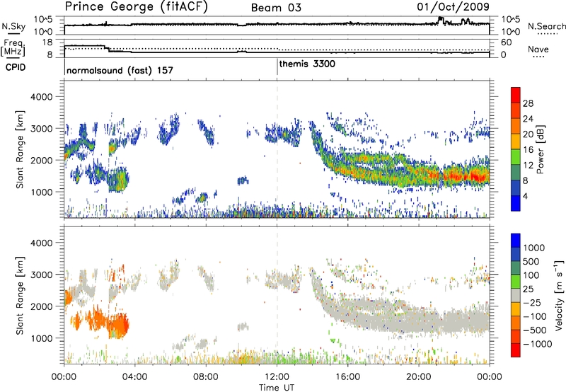
Task: Click the date '01/Oct/2009'
Action: click(x=454, y=6)
